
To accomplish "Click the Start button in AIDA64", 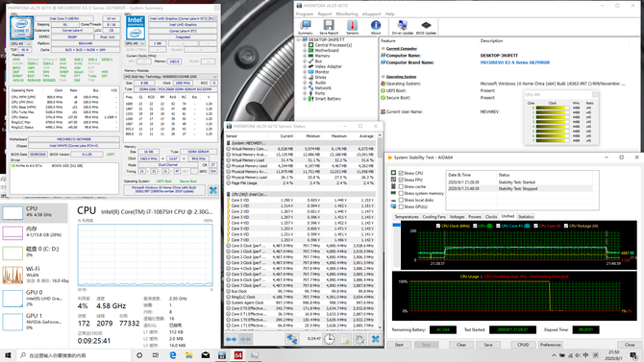I will click(399, 345).
